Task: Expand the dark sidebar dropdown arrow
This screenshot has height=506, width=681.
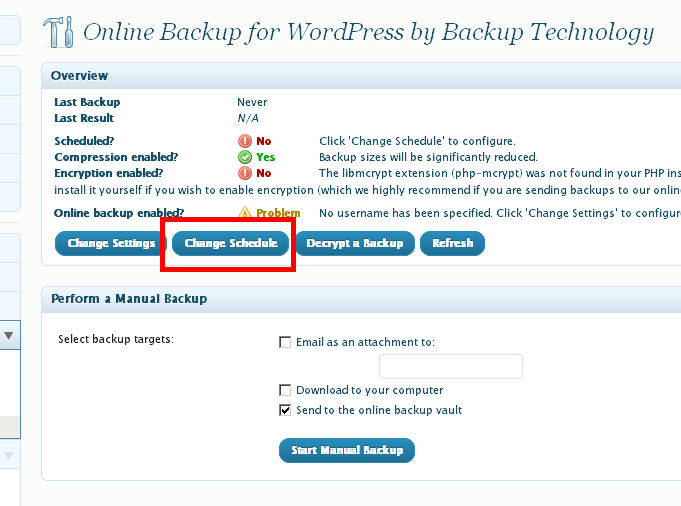Action: (x=8, y=336)
